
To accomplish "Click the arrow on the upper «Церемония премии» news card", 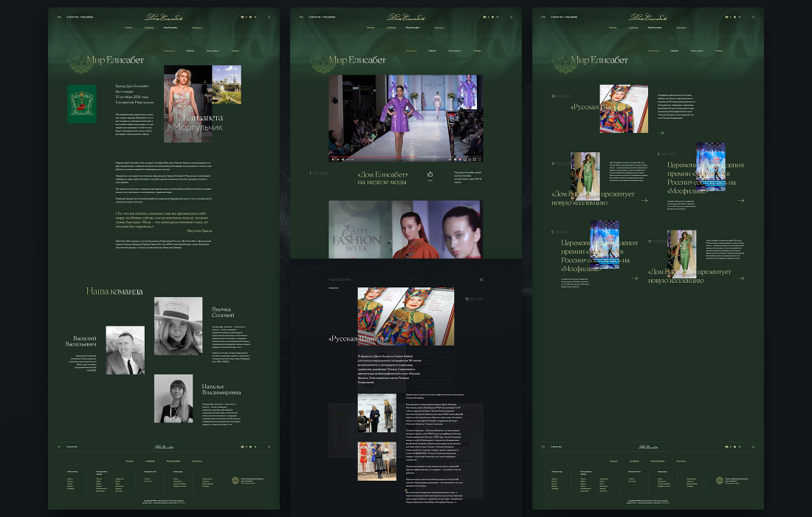I will coord(741,200).
